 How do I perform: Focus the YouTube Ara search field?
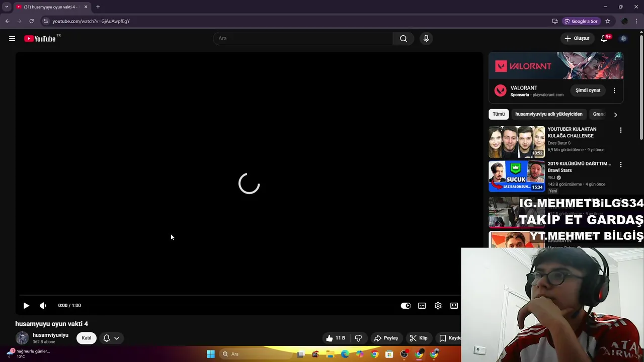(303, 39)
